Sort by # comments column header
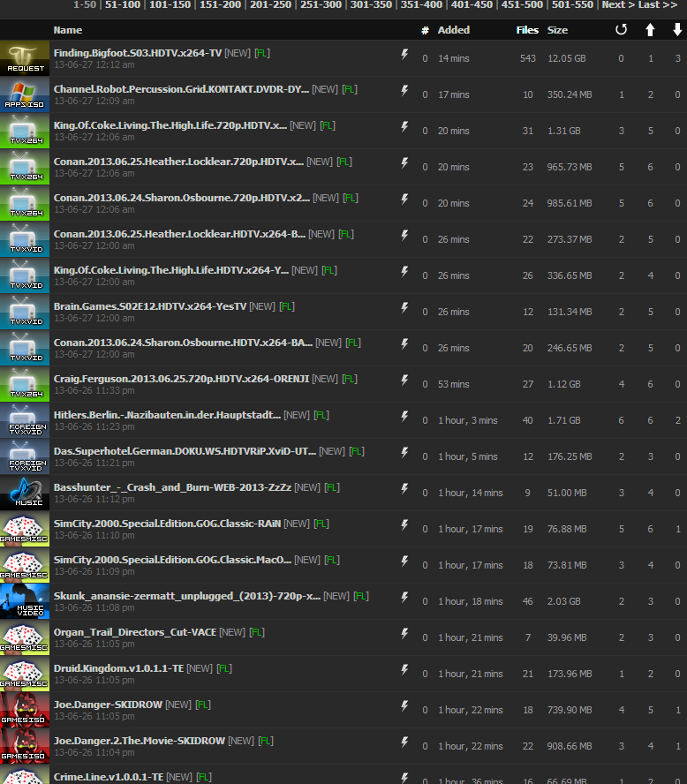This screenshot has height=784, width=687. click(x=425, y=31)
